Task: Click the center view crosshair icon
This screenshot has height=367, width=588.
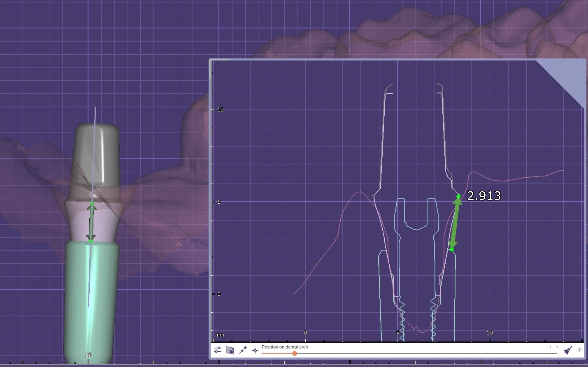Action: tap(255, 351)
